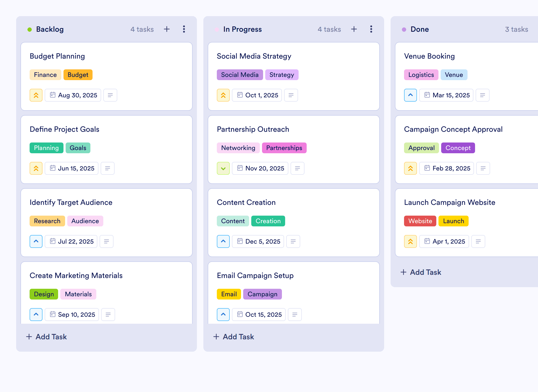Click plus icon in Backlog column header
The image size is (538, 392).
tap(167, 29)
